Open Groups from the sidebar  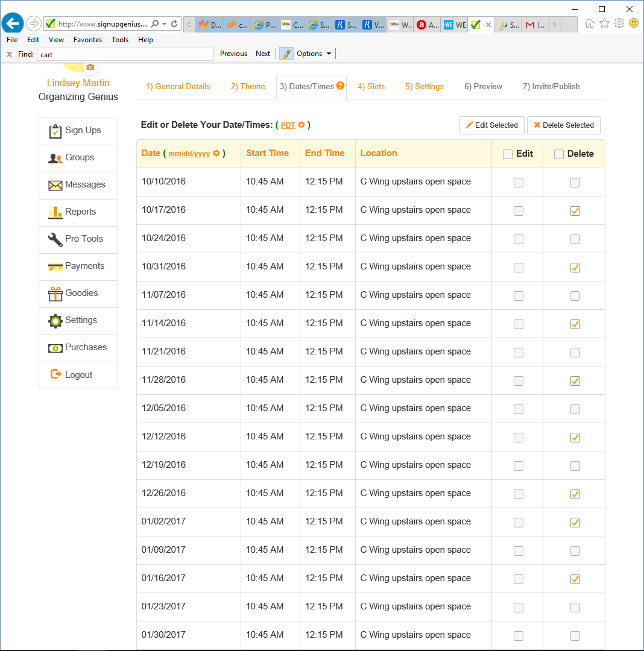pyautogui.click(x=78, y=158)
